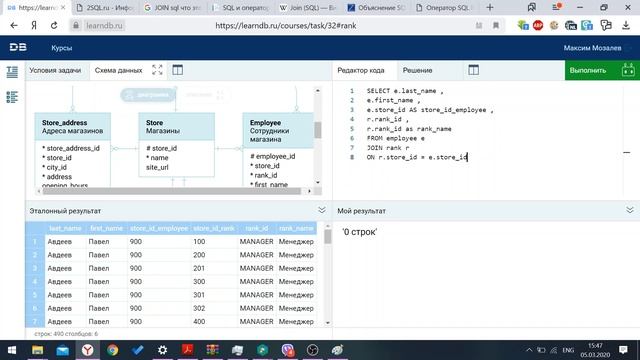
Task: Open Adobe Acrobat from the taskbar
Action: (187, 350)
